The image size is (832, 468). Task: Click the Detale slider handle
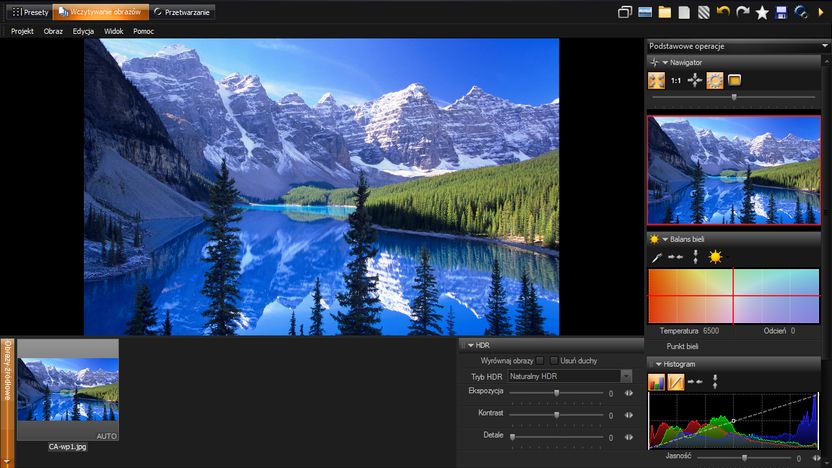pos(513,437)
